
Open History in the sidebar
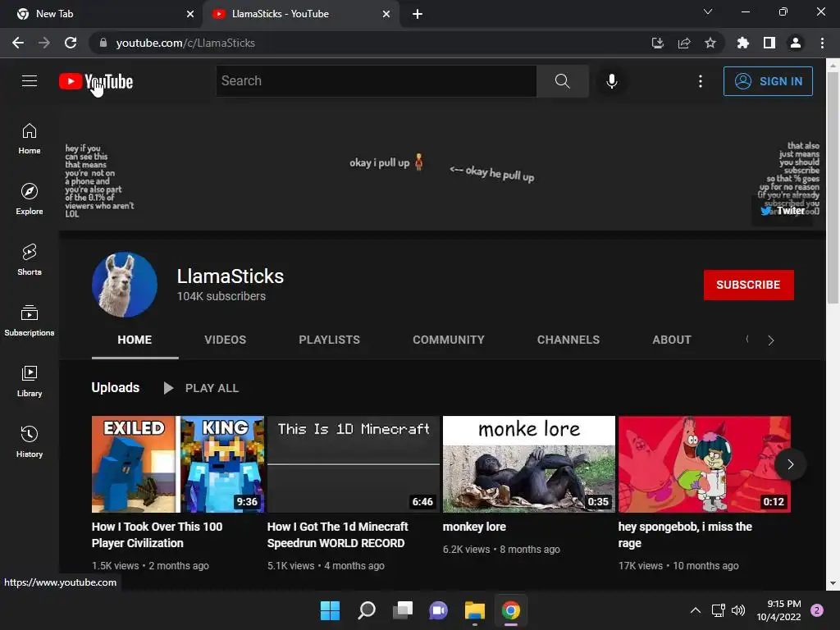click(30, 441)
